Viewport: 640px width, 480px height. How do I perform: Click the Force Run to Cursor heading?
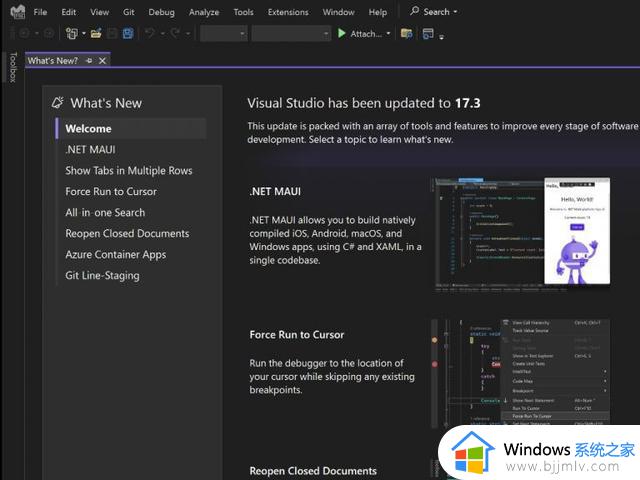click(297, 335)
